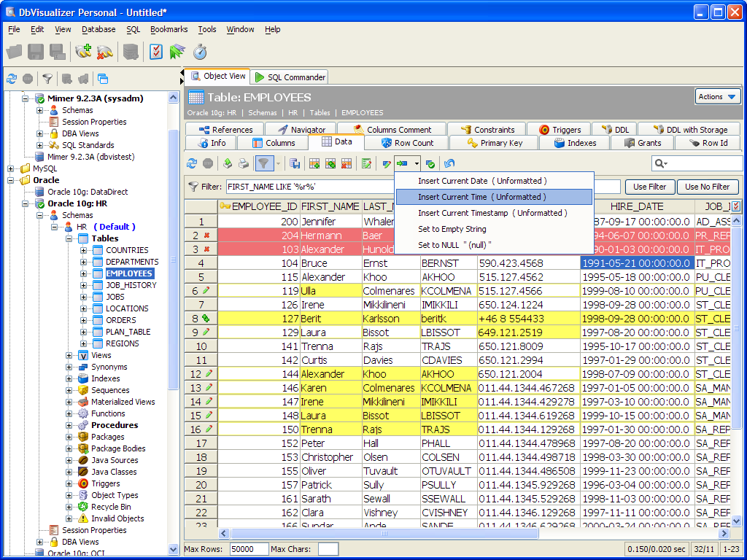747x560 pixels.
Task: Open the Triggers tab
Action: [560, 130]
